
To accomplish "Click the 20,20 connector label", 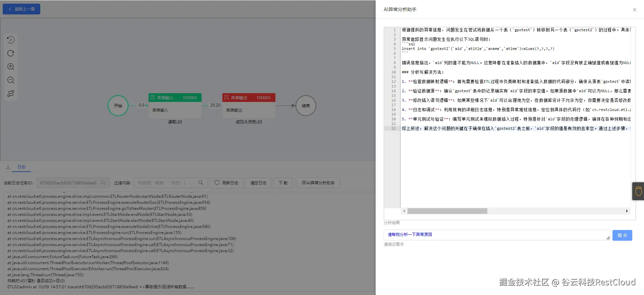I will pos(215,105).
